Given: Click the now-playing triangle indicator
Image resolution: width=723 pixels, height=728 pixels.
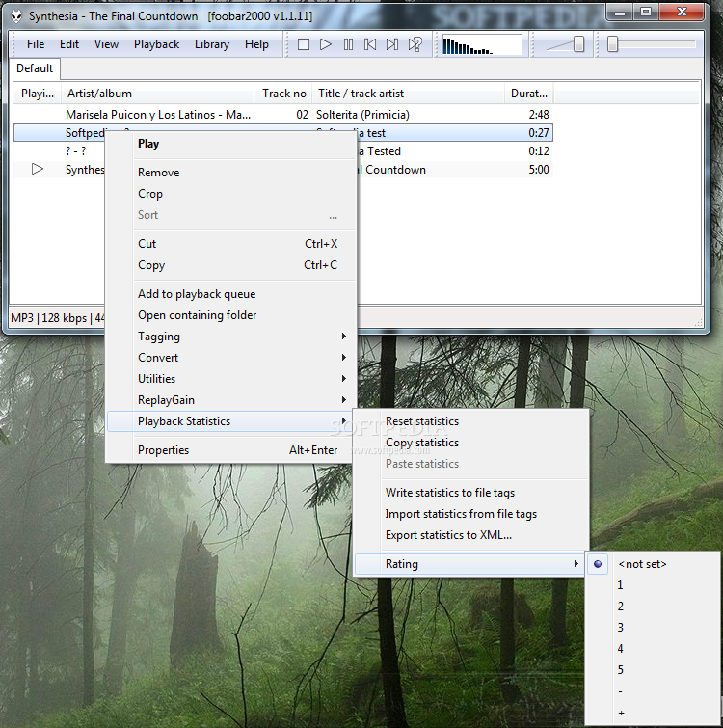Looking at the screenshot, I should click(38, 169).
